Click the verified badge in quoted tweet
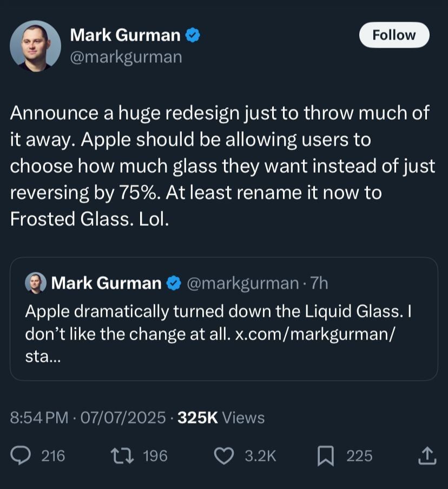The image size is (448, 489). [173, 283]
